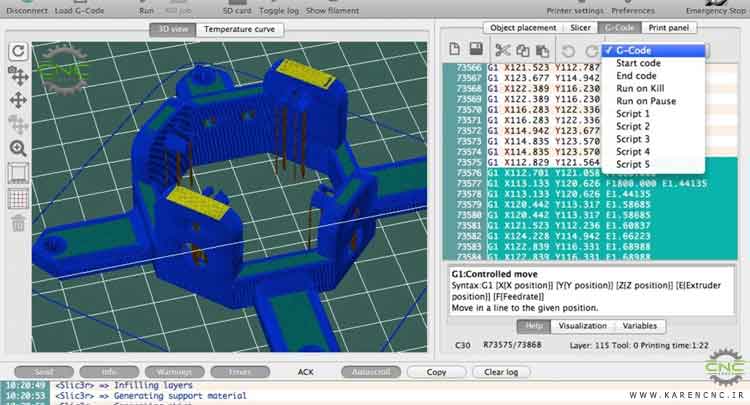
Task: Toggle the Send log filter
Action: [x=44, y=372]
